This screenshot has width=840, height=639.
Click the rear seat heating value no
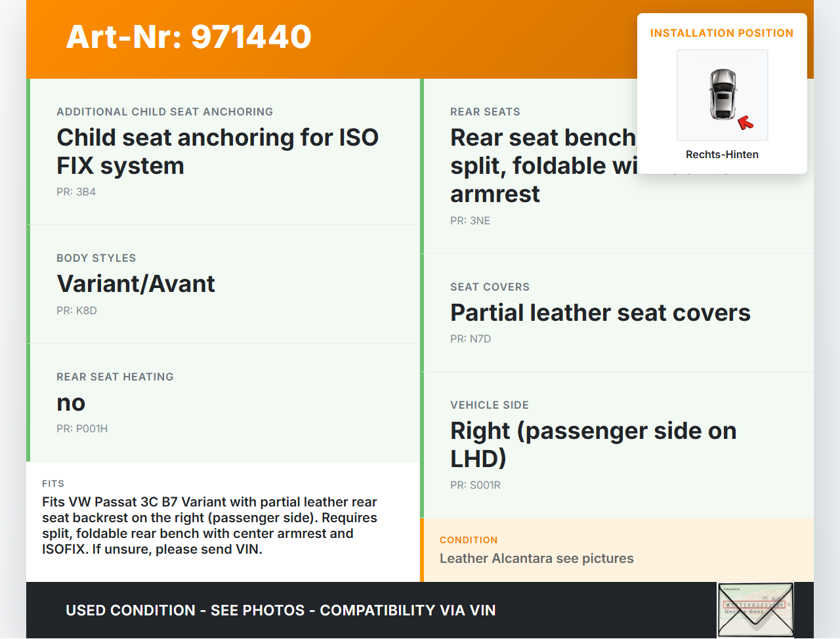(71, 403)
